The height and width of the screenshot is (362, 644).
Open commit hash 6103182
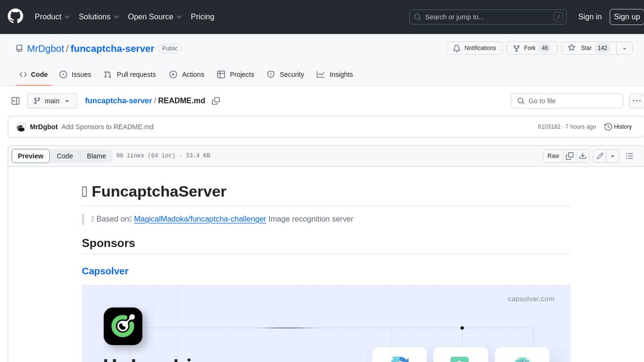(549, 127)
